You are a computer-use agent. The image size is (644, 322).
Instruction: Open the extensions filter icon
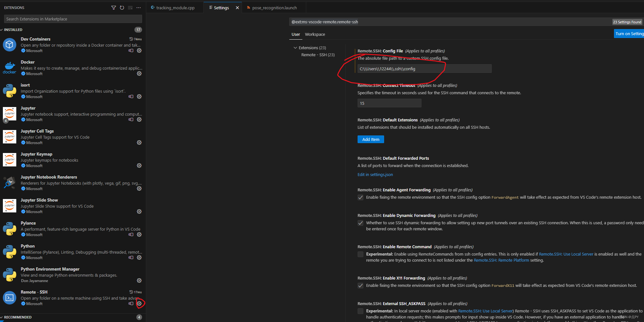click(x=114, y=8)
